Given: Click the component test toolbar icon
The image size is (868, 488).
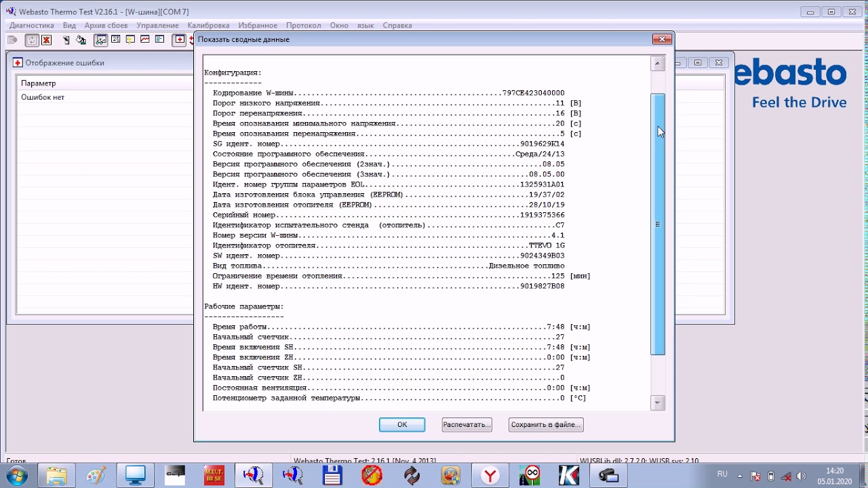Looking at the screenshot, I should [66, 40].
